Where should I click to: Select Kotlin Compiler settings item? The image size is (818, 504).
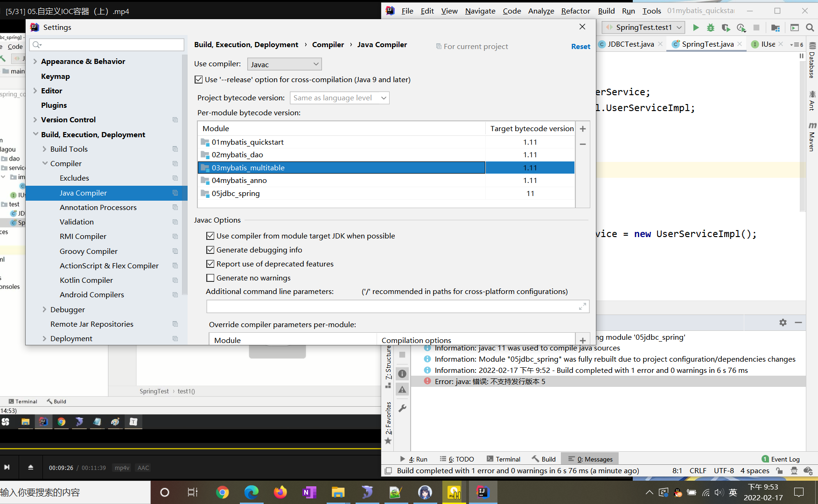(x=86, y=280)
